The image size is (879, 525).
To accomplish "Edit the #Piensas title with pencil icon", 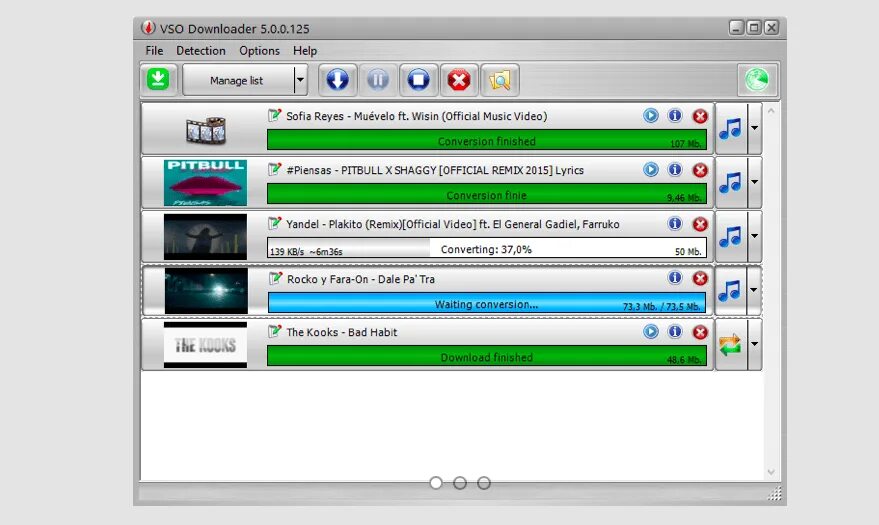I will [275, 169].
